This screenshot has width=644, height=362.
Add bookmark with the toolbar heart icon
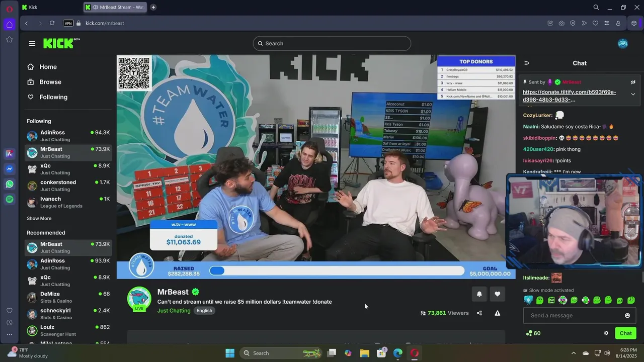[595, 23]
